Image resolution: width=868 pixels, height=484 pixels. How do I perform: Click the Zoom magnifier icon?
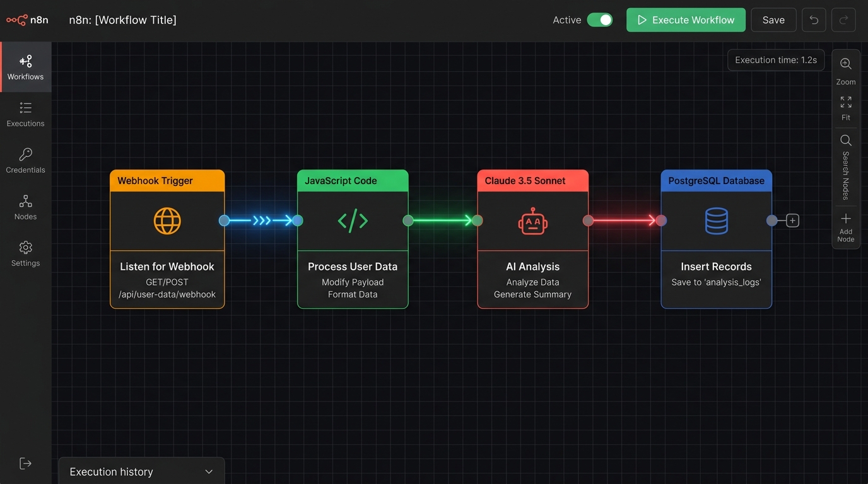[846, 64]
